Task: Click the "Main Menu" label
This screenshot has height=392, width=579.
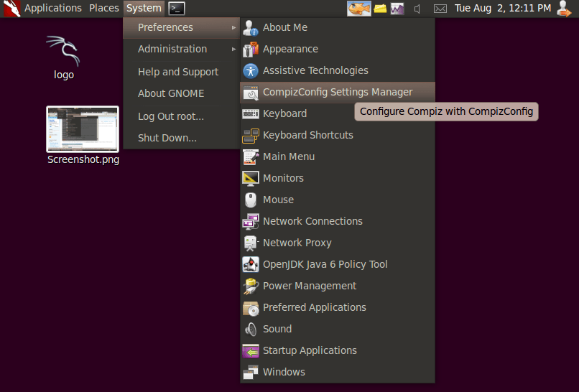Action: coord(289,157)
